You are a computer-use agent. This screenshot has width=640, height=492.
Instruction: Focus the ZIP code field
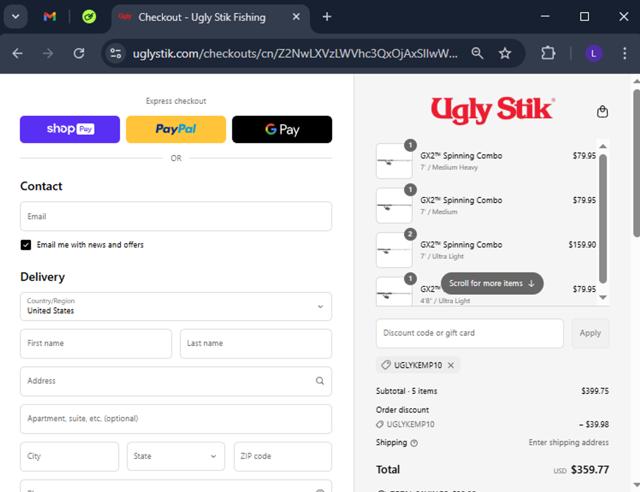tap(283, 456)
